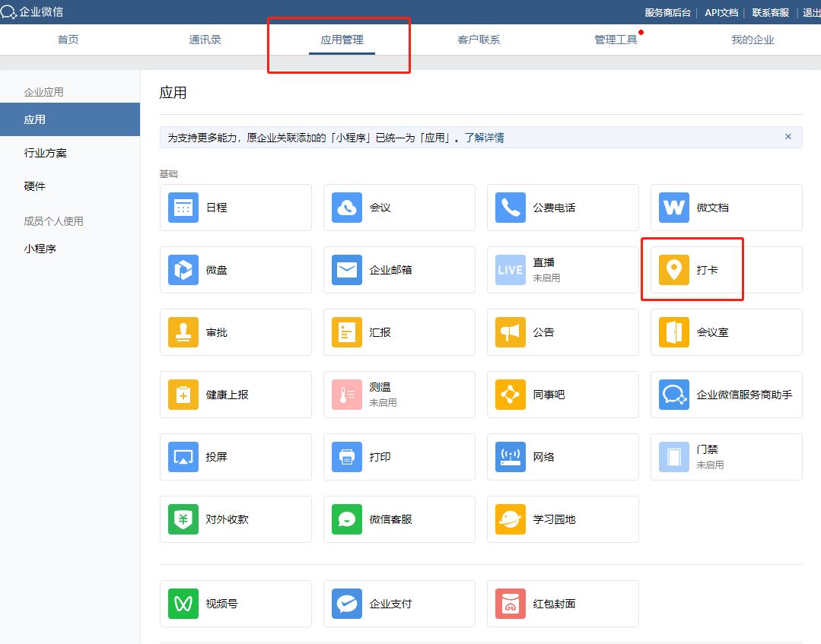The width and height of the screenshot is (821, 644).
Task: Click the 基础 section label
Action: pos(169,173)
